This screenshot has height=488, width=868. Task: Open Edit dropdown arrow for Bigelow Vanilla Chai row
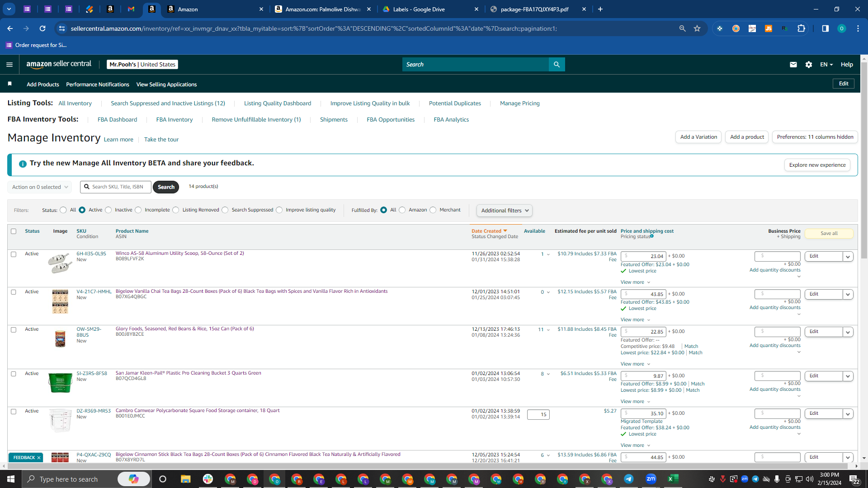point(848,295)
